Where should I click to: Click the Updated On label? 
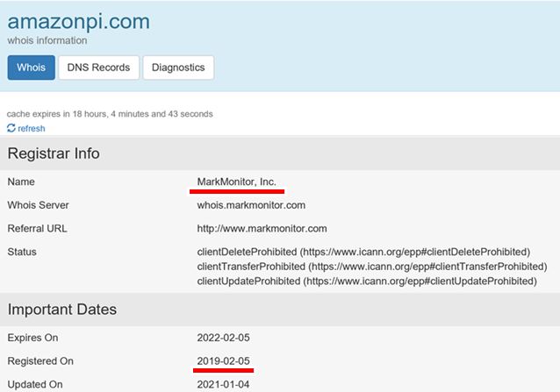point(35,384)
